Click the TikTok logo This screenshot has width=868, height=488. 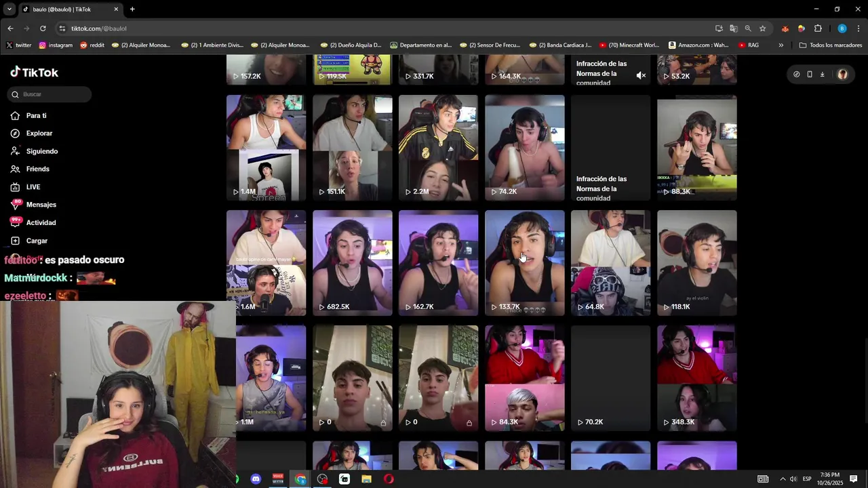(34, 73)
